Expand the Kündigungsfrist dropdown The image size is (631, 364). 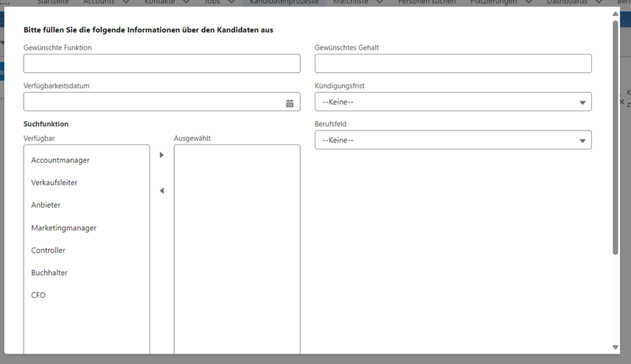(x=453, y=102)
